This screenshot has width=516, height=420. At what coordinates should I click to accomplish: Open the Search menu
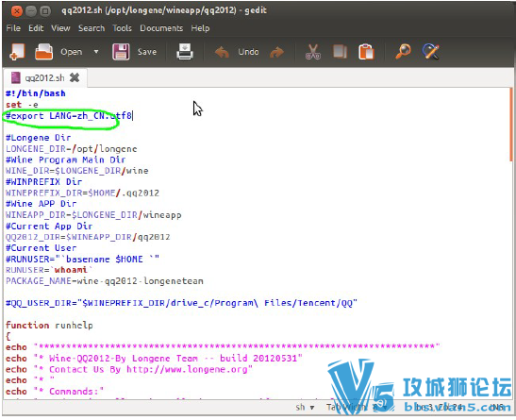pyautogui.click(x=92, y=28)
